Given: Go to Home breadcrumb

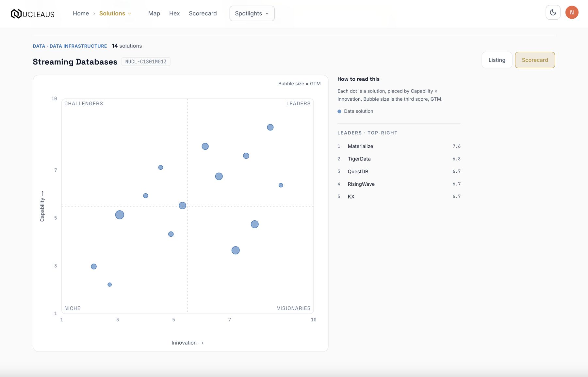Looking at the screenshot, I should [81, 13].
